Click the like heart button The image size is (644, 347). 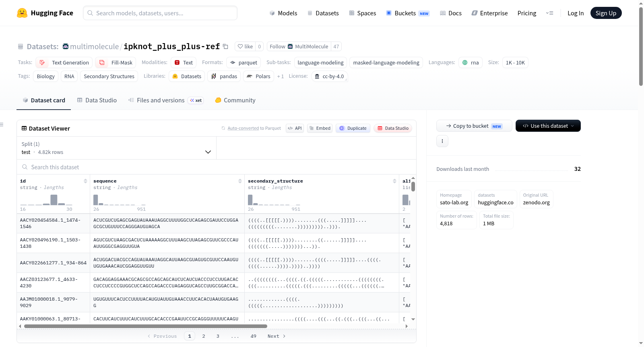[245, 46]
